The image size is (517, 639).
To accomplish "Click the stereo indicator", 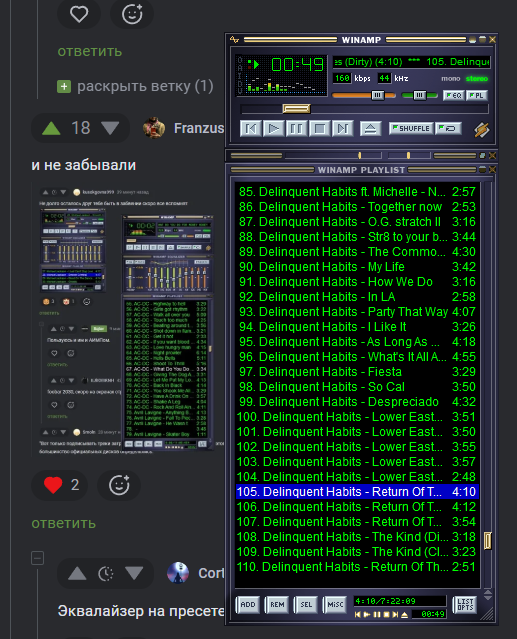I will coord(477,79).
